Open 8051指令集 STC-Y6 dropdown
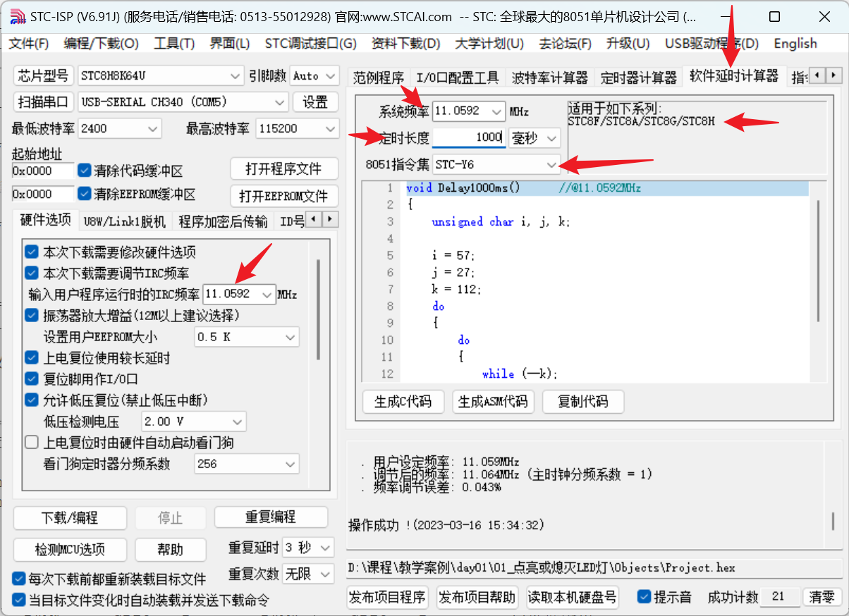849x616 pixels. [x=496, y=164]
